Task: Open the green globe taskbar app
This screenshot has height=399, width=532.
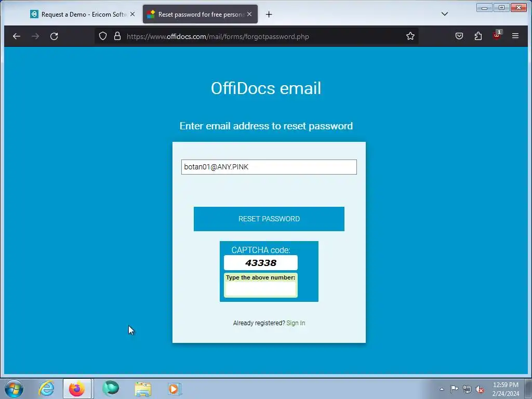Action: tap(111, 389)
